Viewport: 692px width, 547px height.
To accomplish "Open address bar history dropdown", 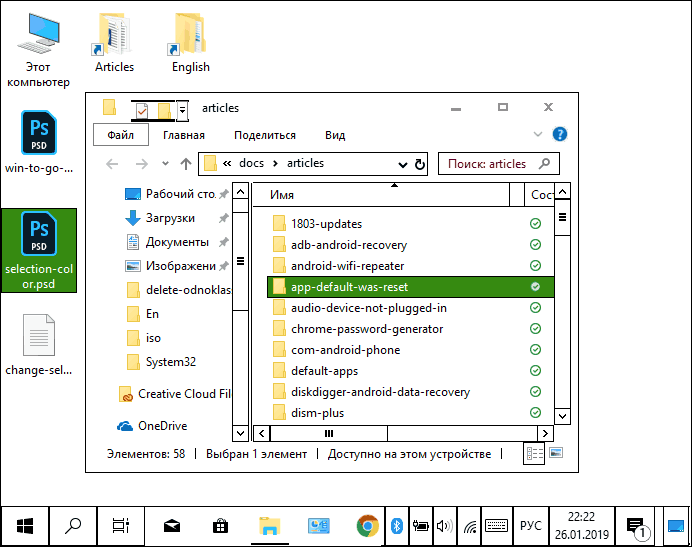I will click(x=402, y=164).
